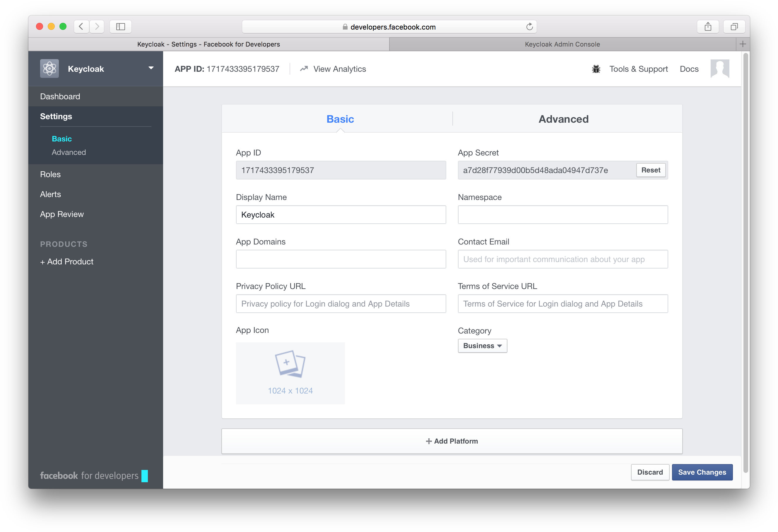Select Advanced under Settings in sidebar
The width and height of the screenshot is (778, 532).
click(x=69, y=152)
